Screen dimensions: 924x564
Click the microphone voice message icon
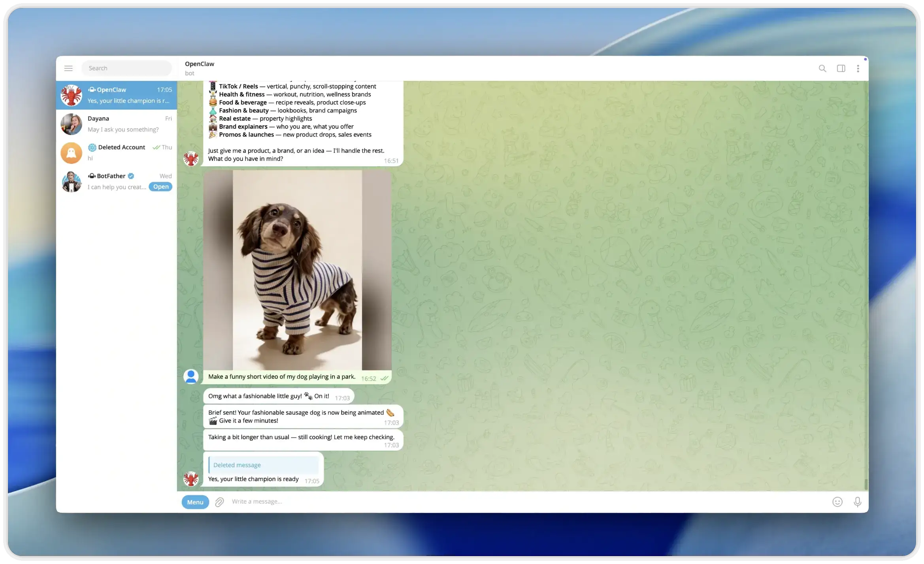tap(857, 502)
